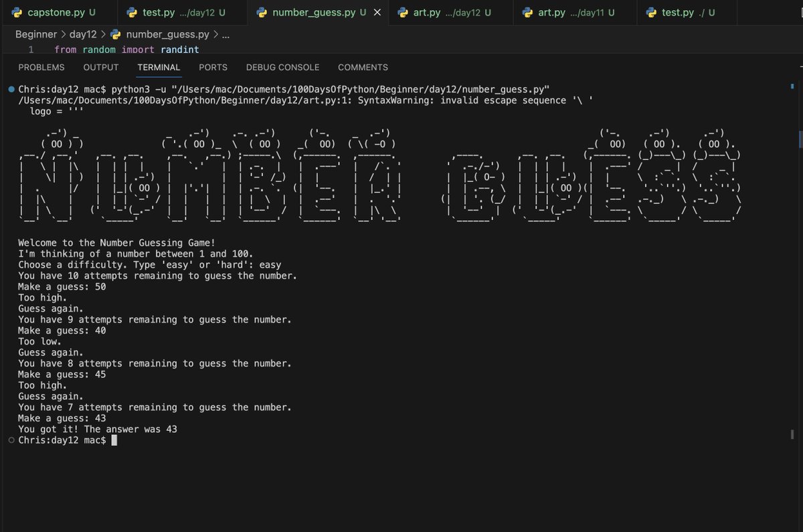Open the DEBUG CONSOLE panel tab

pyautogui.click(x=282, y=68)
